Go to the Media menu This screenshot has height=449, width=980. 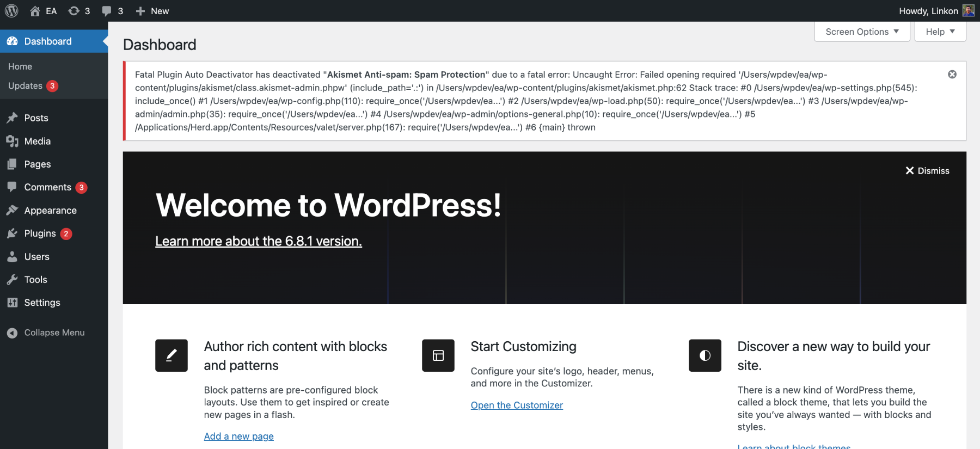(38, 142)
